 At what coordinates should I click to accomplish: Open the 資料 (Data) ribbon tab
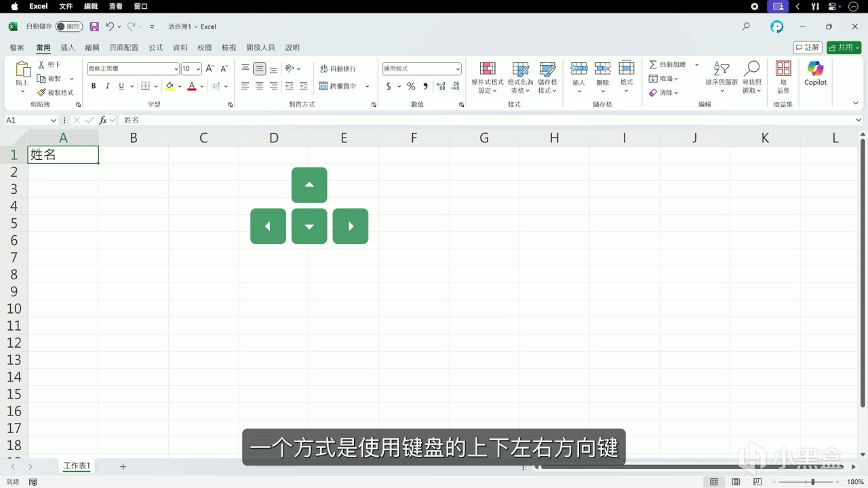pos(180,47)
